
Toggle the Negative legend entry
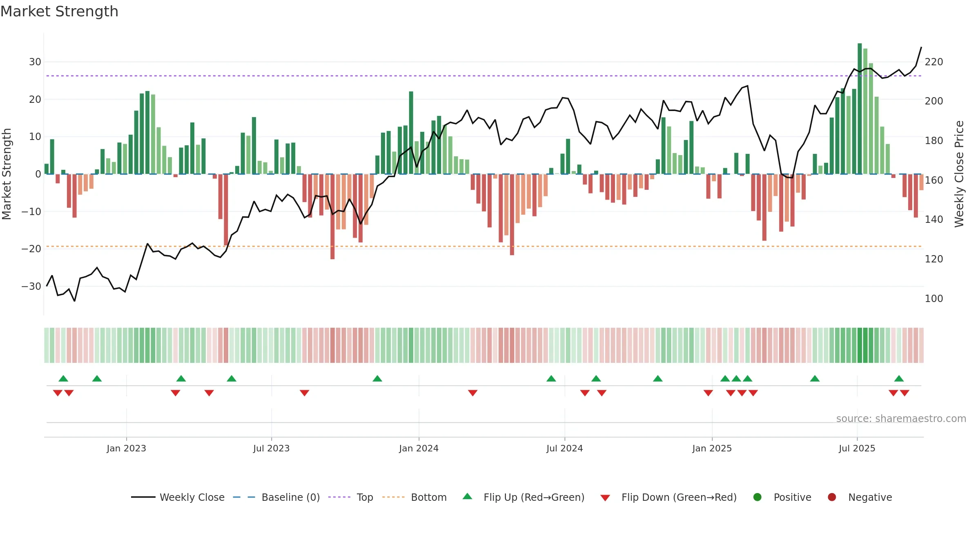[860, 497]
